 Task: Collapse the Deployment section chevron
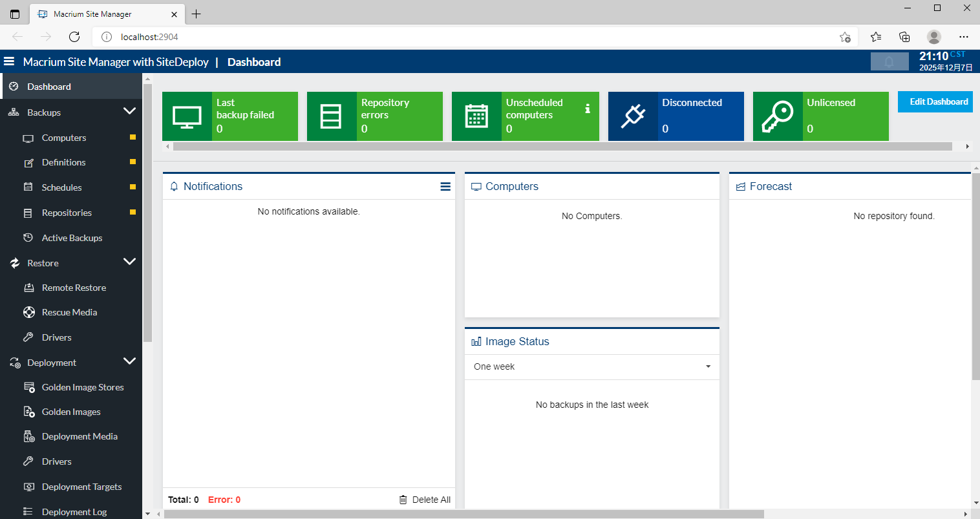[x=129, y=361]
